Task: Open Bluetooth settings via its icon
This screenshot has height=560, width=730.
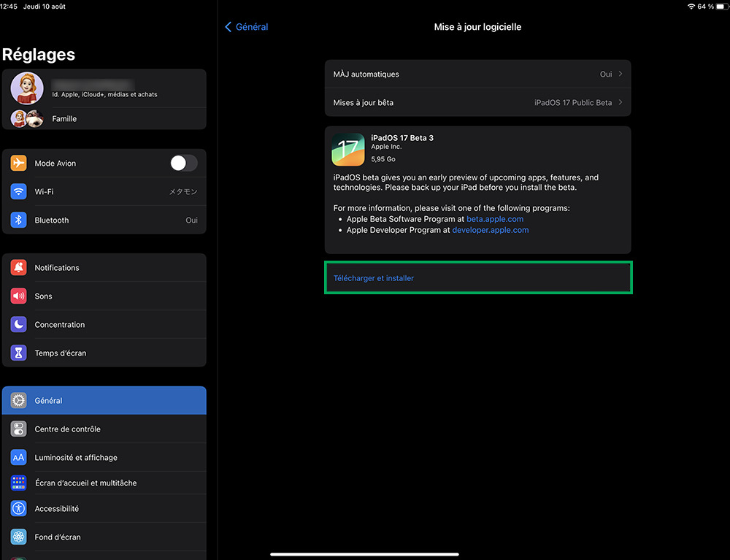Action: pos(18,220)
